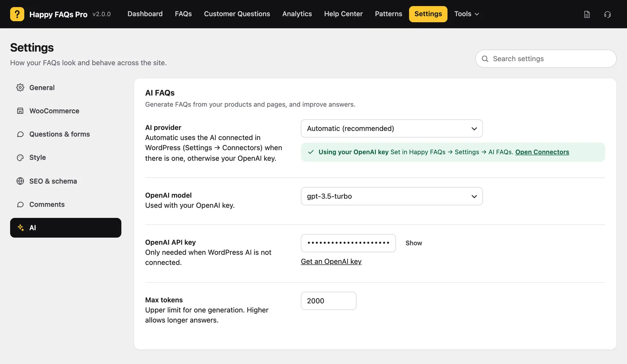Screen dimensions: 627x364
Task: Follow the Open Connectors link
Action: coord(542,152)
